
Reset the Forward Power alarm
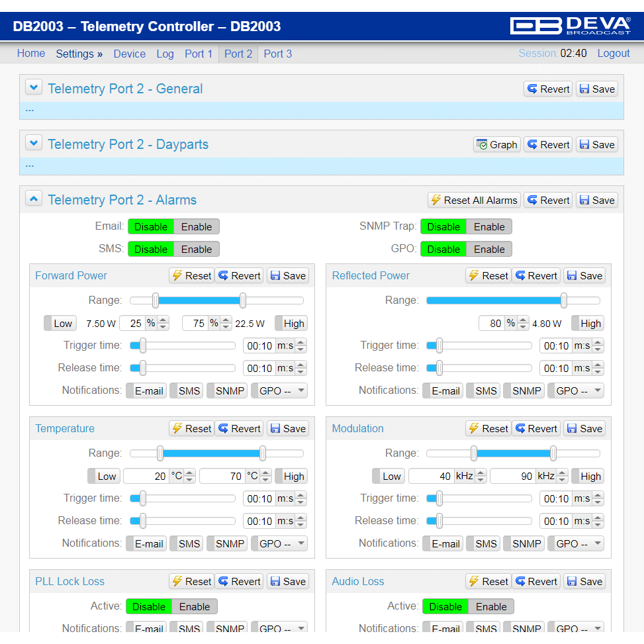(x=191, y=276)
